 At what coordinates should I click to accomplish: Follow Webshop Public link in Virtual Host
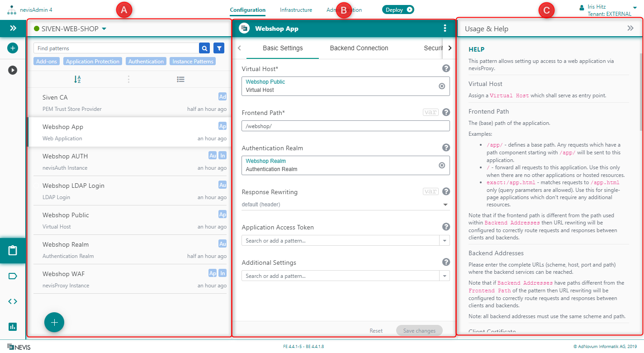(265, 82)
